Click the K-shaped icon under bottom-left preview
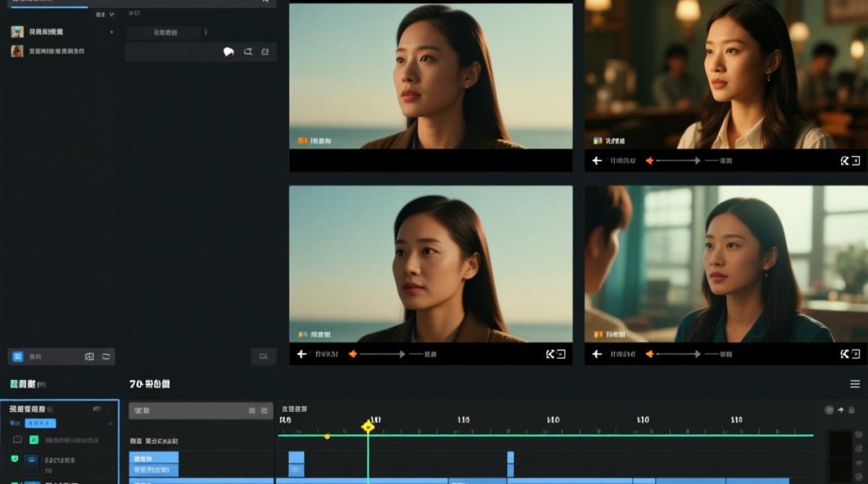 (x=550, y=354)
